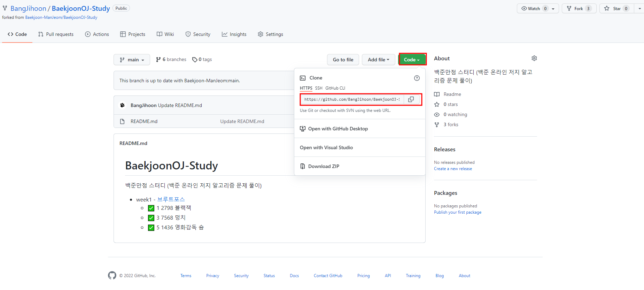This screenshot has height=290, width=644.
Task: Click the terminal icon beside Clone
Action: tap(303, 78)
